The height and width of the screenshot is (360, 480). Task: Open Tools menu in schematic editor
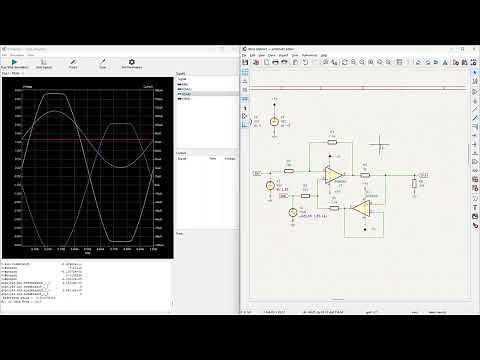295,55
